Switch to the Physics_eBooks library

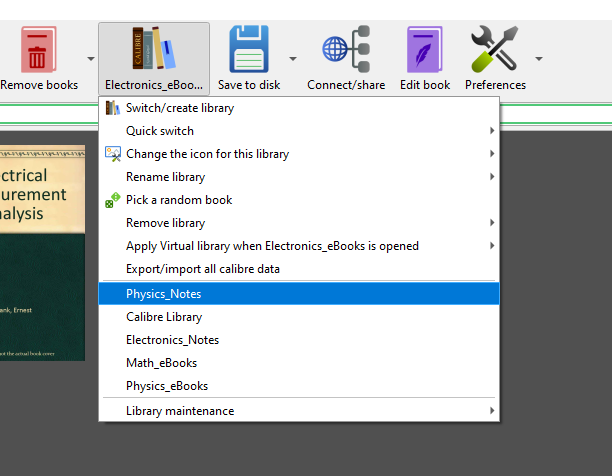299,386
